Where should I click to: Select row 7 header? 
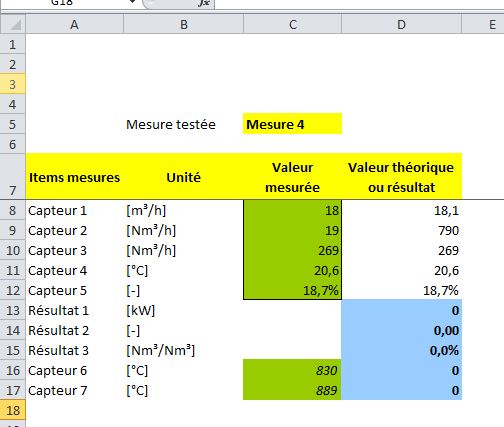pos(13,177)
